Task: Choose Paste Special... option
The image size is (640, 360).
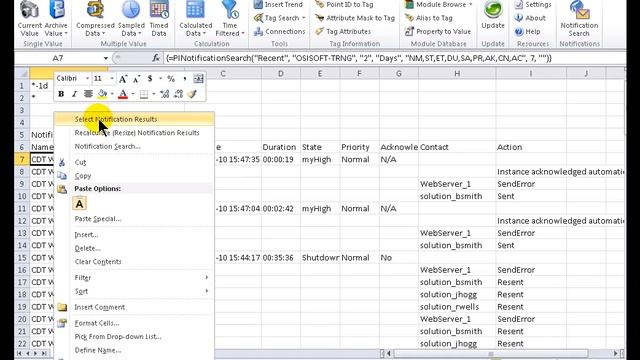Action: (133, 219)
